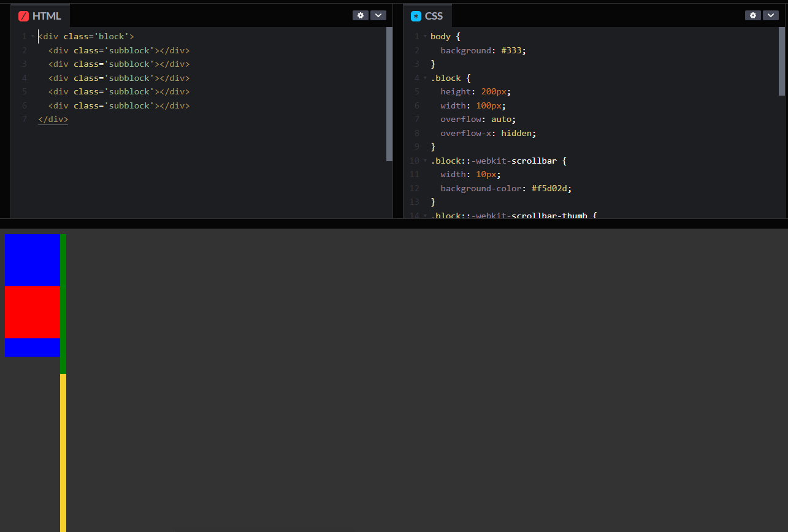Viewport: 788px width, 532px height.
Task: Click the bottom blue subblock below red
Action: click(33, 348)
